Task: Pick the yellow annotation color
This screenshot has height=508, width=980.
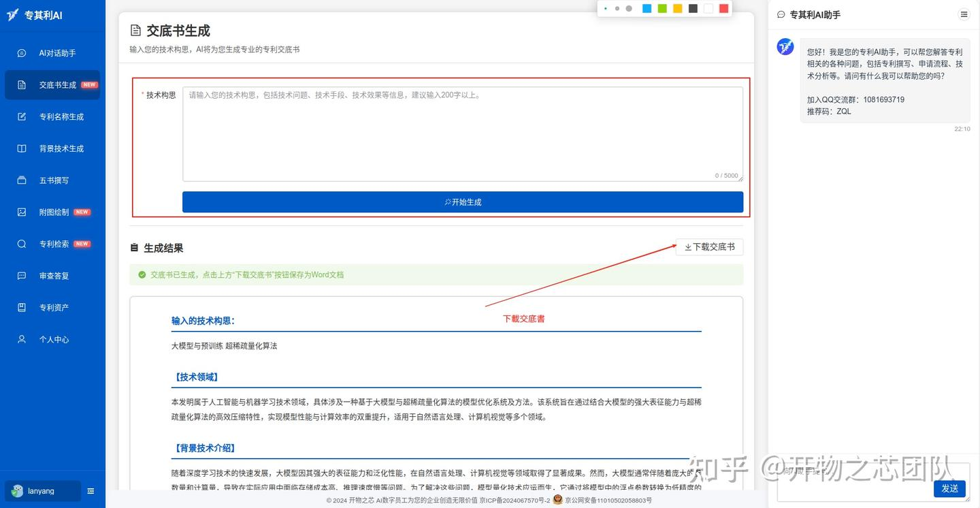Action: click(678, 9)
